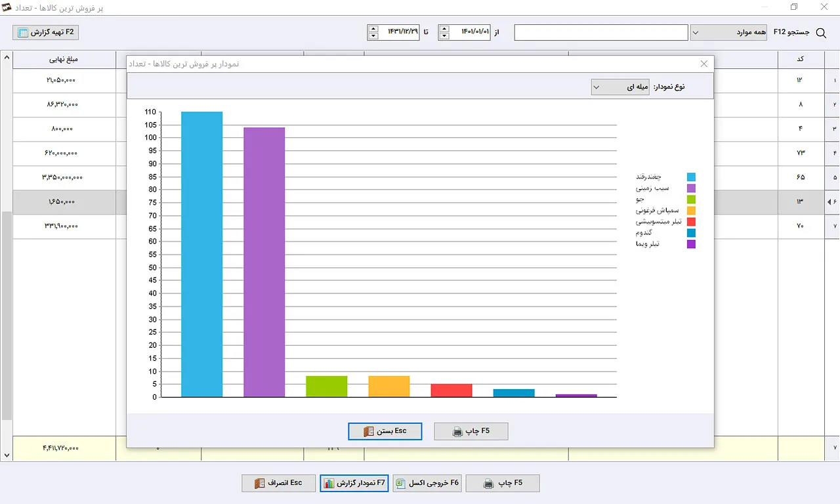Click Esc بستن to close the chart
Image resolution: width=840 pixels, height=504 pixels.
point(385,431)
